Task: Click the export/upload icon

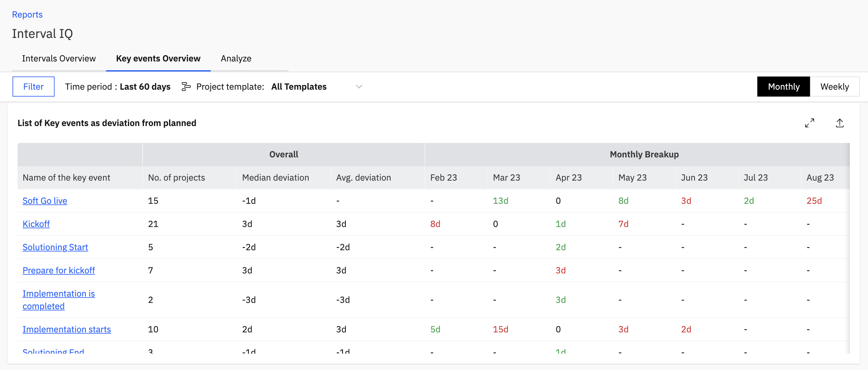Action: 839,123
